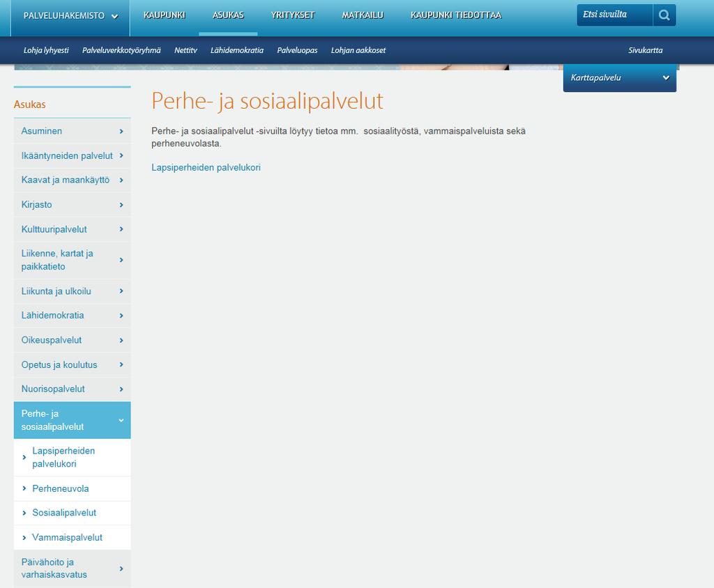This screenshot has height=588, width=714.
Task: Open the Palveluhakemisto dropdown
Action: click(70, 16)
